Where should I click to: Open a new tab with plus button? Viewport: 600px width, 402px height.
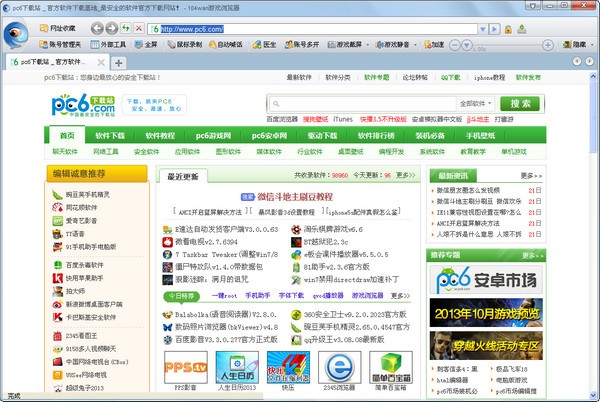pyautogui.click(x=119, y=63)
